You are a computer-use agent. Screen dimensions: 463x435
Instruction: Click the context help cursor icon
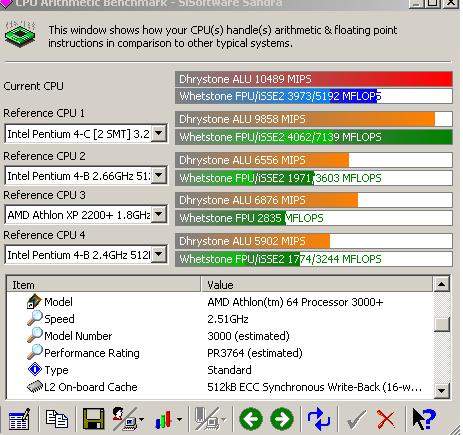[423, 419]
